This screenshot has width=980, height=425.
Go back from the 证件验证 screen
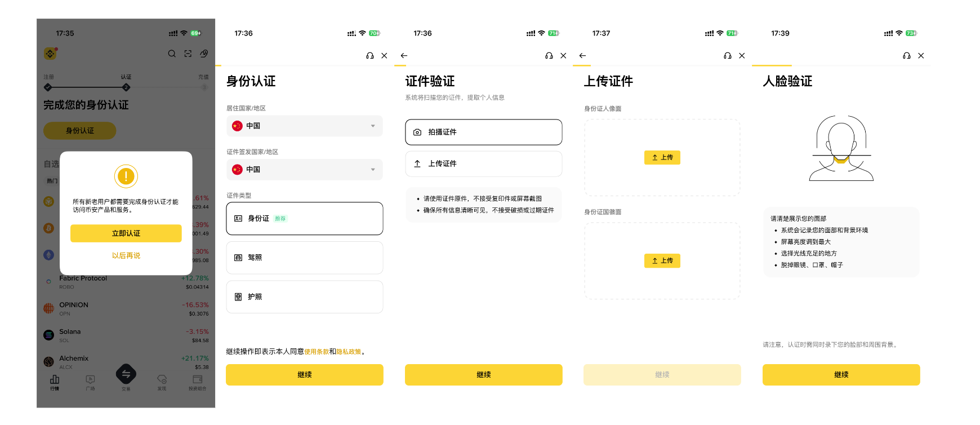point(404,56)
